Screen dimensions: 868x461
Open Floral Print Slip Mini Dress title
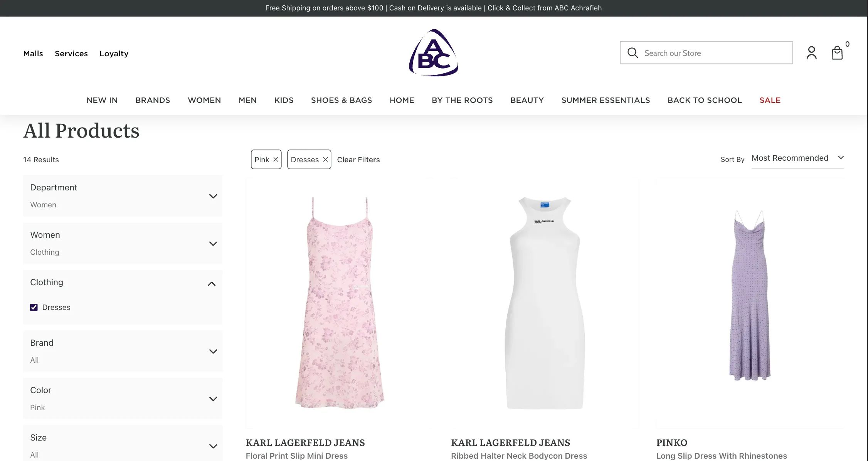click(297, 456)
